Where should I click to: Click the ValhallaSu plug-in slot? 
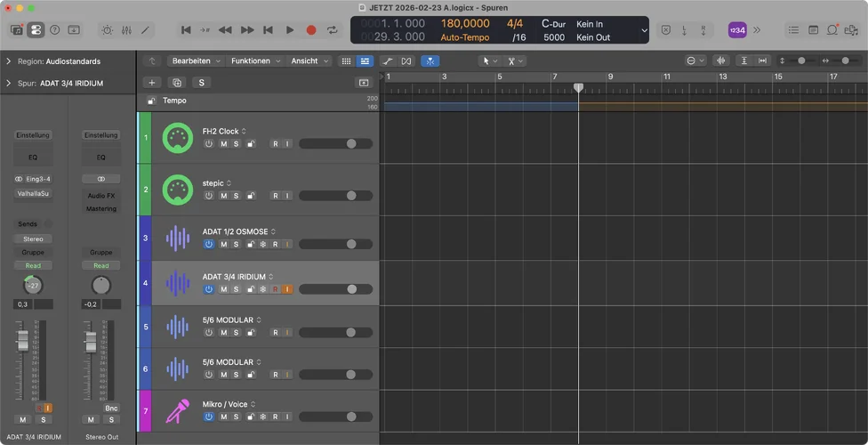(x=33, y=193)
